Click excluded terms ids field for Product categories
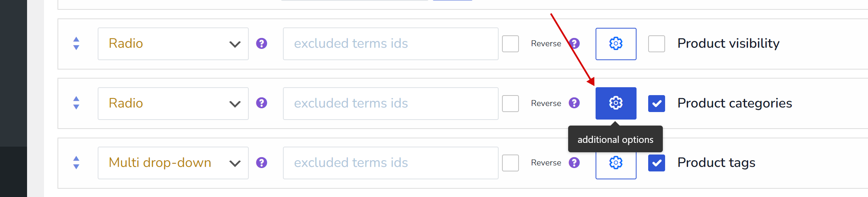 [x=390, y=103]
